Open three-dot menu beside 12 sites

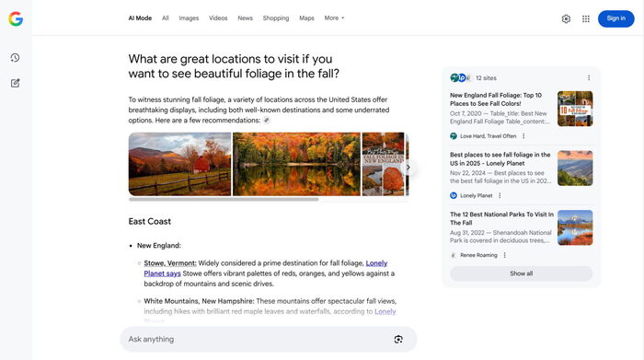(x=589, y=78)
